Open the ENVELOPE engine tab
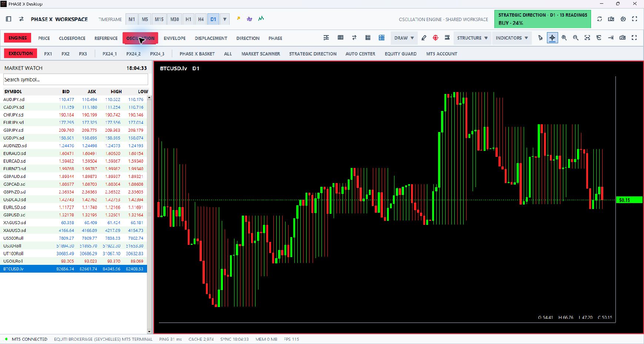The width and height of the screenshot is (644, 344). coord(175,38)
